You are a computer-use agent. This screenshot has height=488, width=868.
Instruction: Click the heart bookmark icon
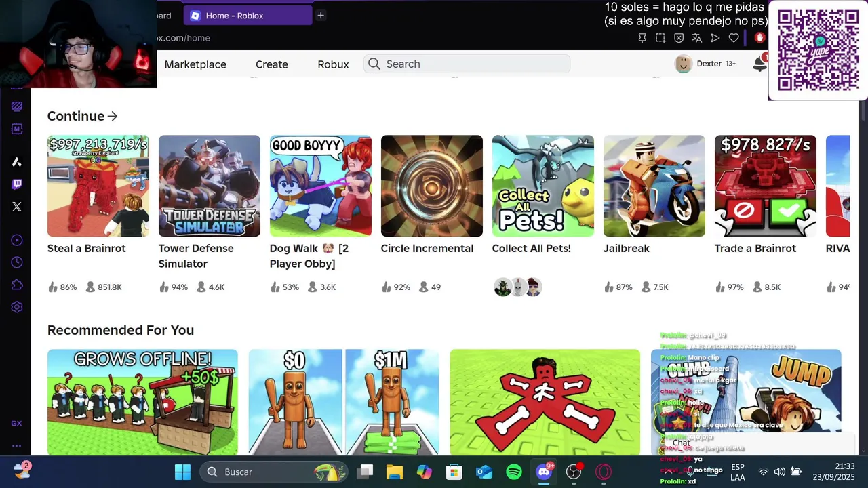click(x=734, y=38)
